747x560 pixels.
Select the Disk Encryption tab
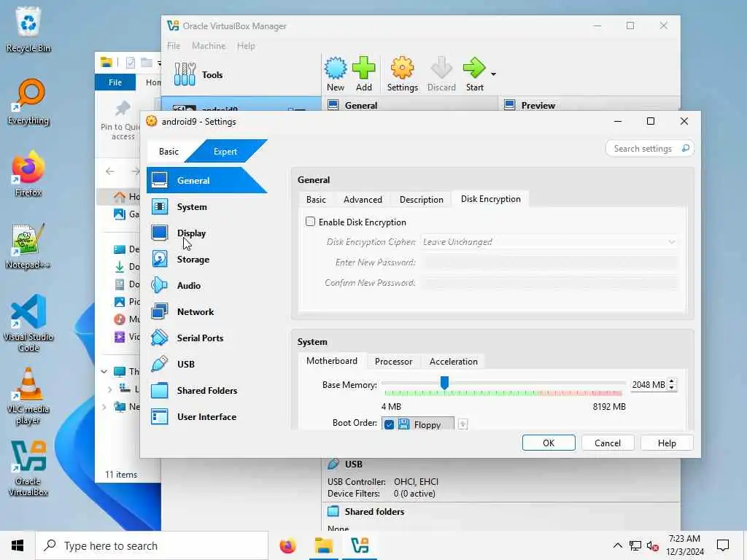click(x=491, y=199)
